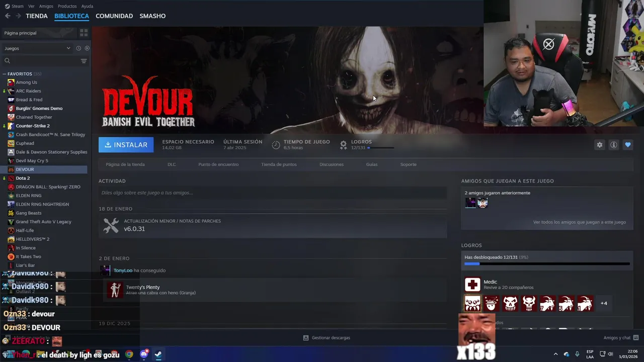This screenshot has width=644, height=362.
Task: Select the horned skull achievement icon
Action: tap(529, 303)
